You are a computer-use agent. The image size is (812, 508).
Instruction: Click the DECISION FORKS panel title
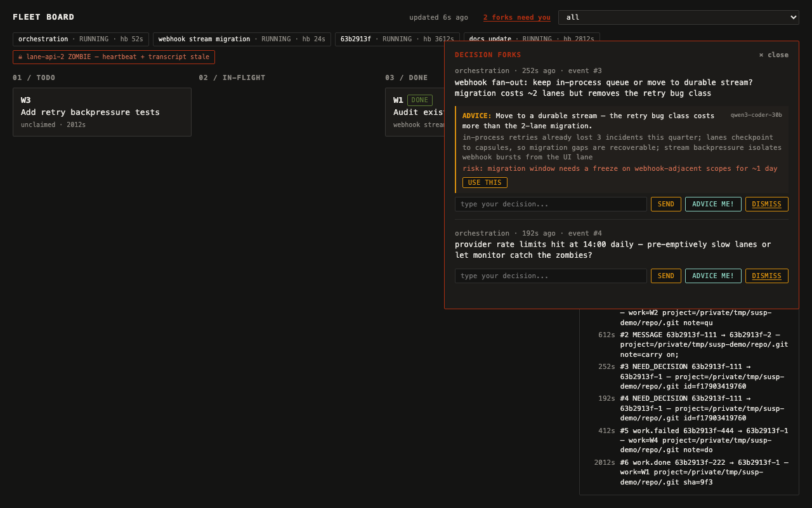click(x=488, y=55)
